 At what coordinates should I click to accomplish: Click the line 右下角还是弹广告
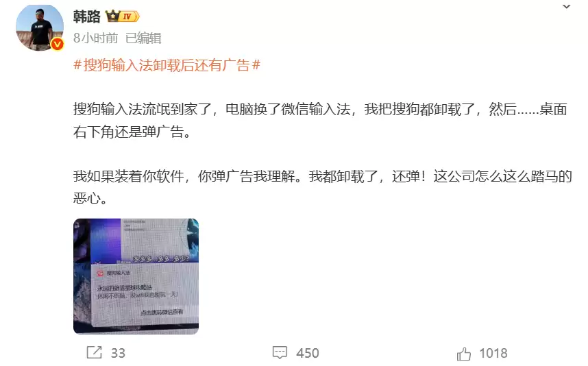(x=132, y=132)
